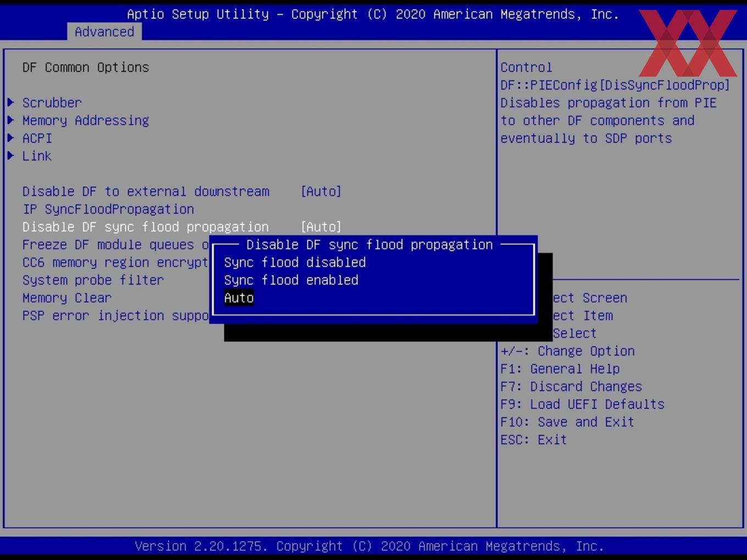This screenshot has height=560, width=747.
Task: Select the highlighted Auto option in popup
Action: click(239, 298)
